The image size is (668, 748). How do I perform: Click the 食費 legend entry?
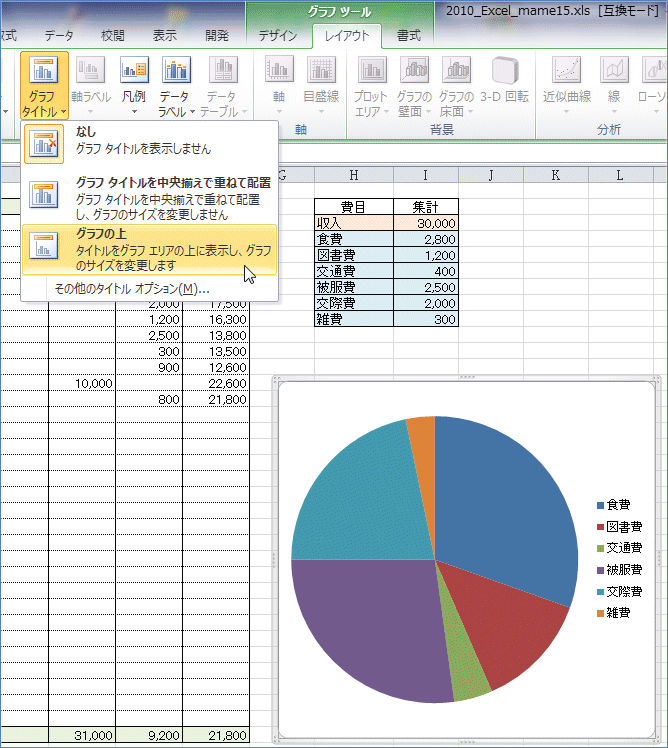tap(614, 505)
